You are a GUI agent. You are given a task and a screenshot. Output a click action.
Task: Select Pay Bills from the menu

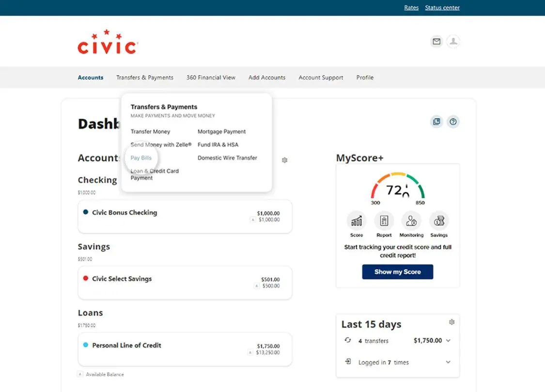140,157
